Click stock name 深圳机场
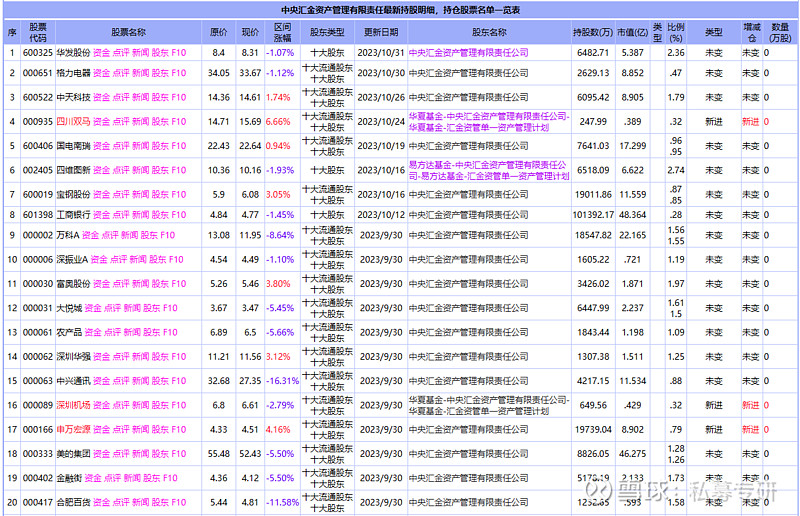 pyautogui.click(x=73, y=405)
